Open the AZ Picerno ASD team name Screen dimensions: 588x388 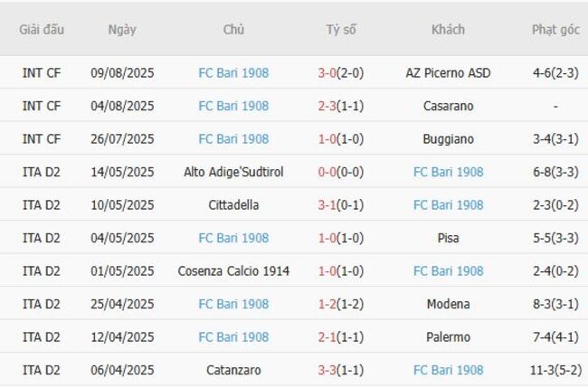(x=448, y=73)
